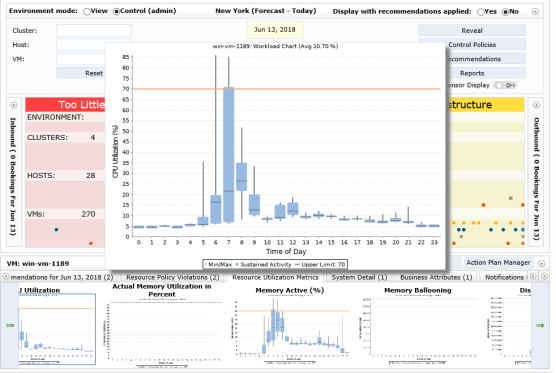Click the hour 8 box in workload chart
Image resolution: width=556 pixels, height=373 pixels.
[241, 177]
